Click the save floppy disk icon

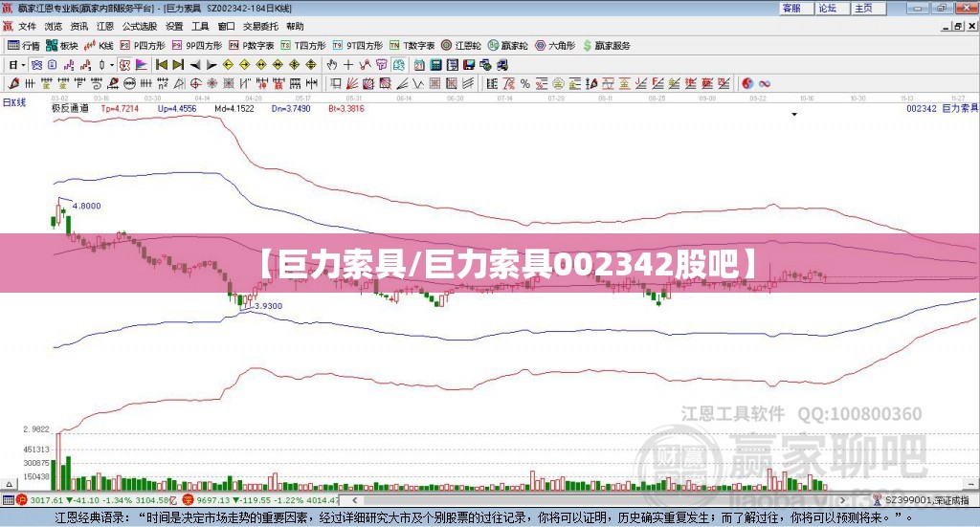[x=469, y=65]
